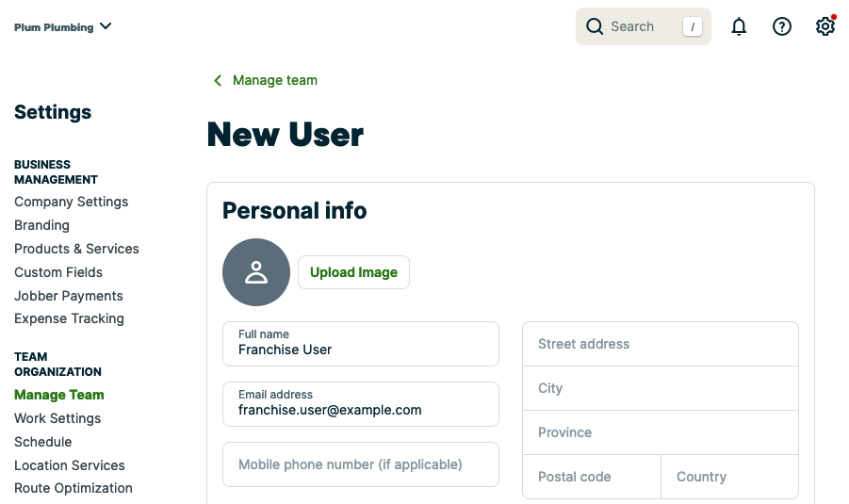Viewport: 849px width, 504px height.
Task: Open the help question mark icon
Action: (x=782, y=26)
